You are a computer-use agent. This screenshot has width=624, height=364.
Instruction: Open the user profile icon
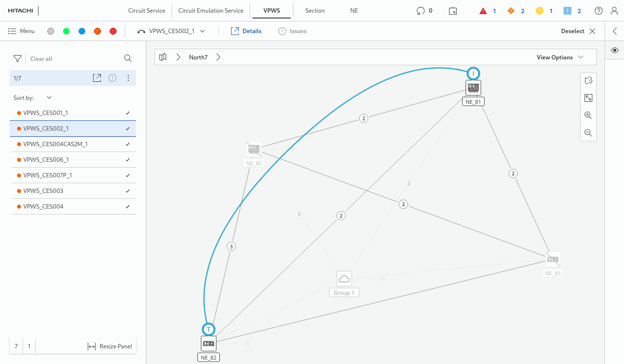pyautogui.click(x=614, y=11)
